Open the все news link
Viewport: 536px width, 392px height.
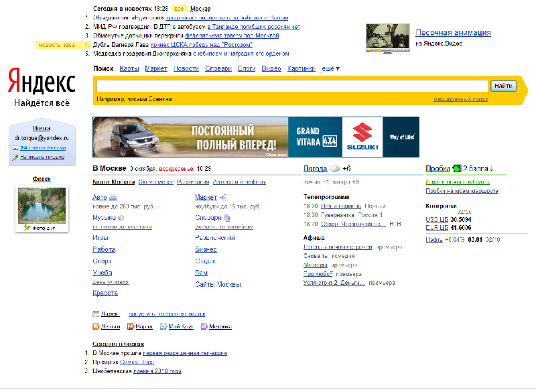[179, 9]
